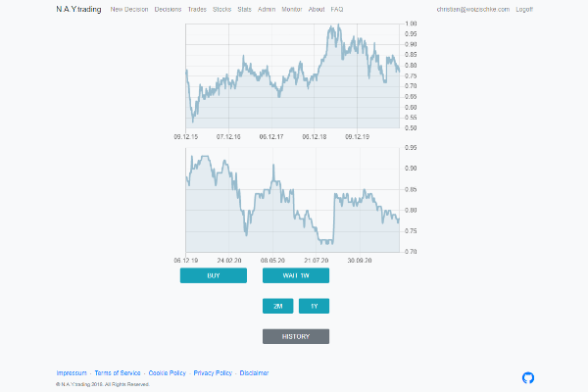
Task: Select the 2M wait button
Action: [x=278, y=306]
